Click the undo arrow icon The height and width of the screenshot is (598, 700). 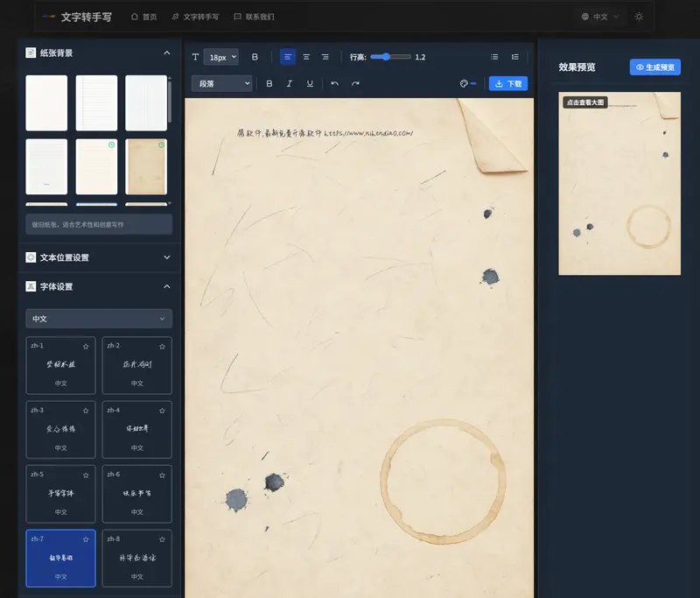click(334, 84)
